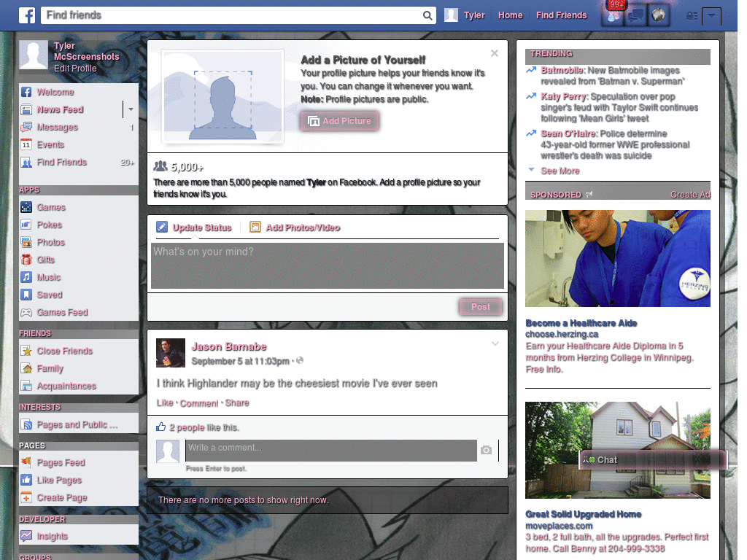
Task: Open friend requests icon with 99+ badge
Action: point(613,16)
